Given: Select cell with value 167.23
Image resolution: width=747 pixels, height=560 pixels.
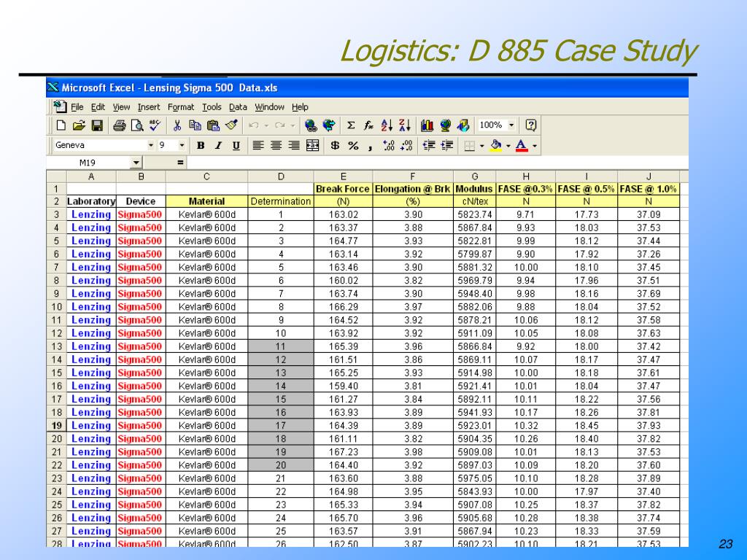Looking at the screenshot, I should [x=343, y=452].
